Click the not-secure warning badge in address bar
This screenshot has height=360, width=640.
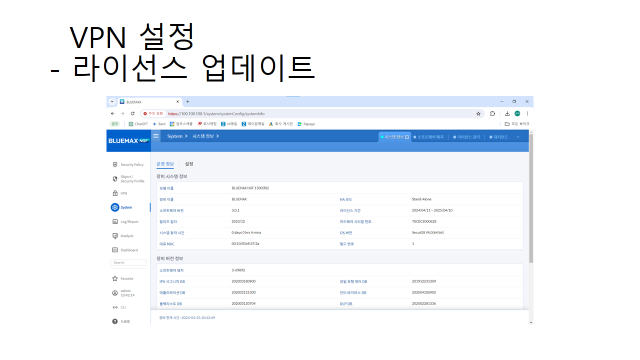point(153,114)
